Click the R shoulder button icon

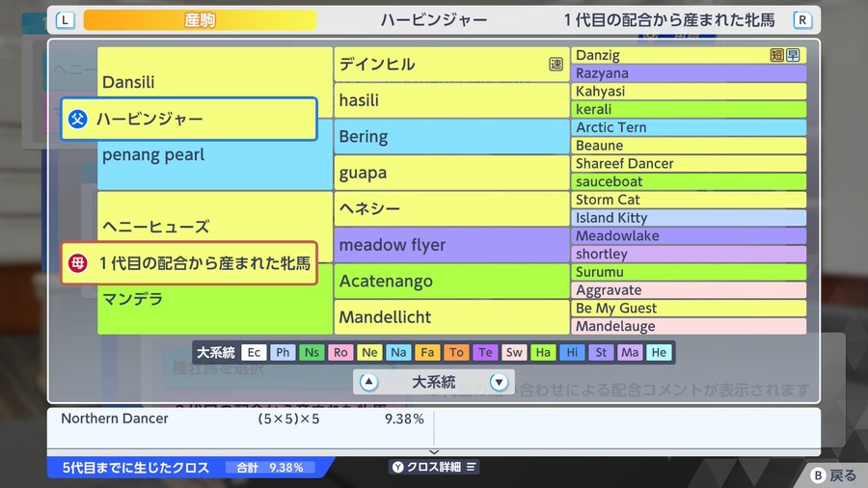click(x=802, y=20)
